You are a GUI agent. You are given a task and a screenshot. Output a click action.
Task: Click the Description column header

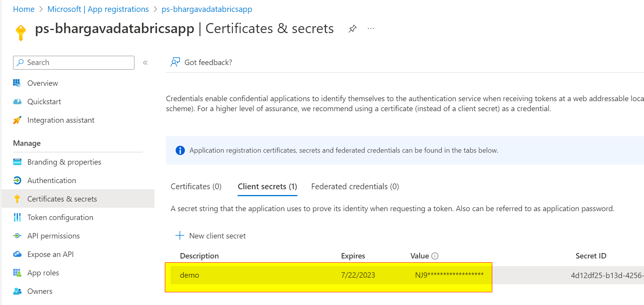200,256
